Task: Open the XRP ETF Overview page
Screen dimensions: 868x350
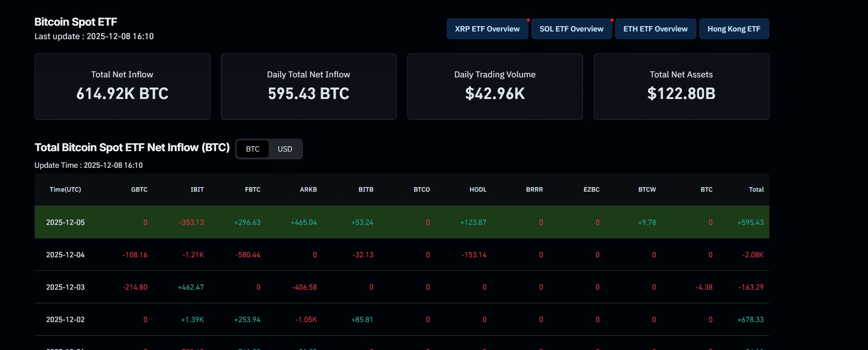Action: (487, 29)
